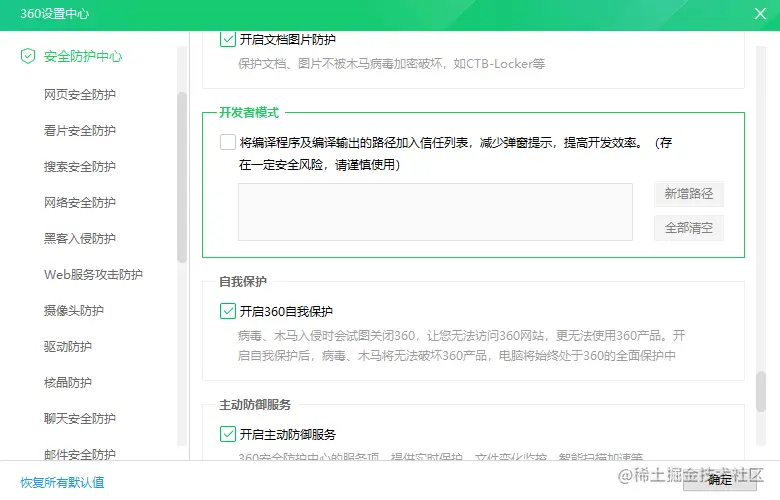Image resolution: width=780 pixels, height=500 pixels.
Task: Click 恢复所有默认值 link
Action: 62,482
